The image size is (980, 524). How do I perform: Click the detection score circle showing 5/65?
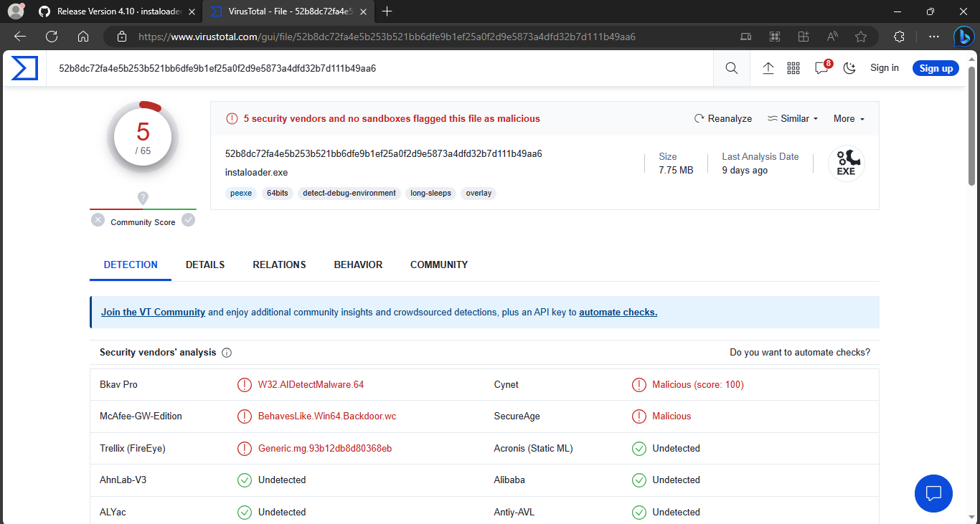pyautogui.click(x=143, y=136)
